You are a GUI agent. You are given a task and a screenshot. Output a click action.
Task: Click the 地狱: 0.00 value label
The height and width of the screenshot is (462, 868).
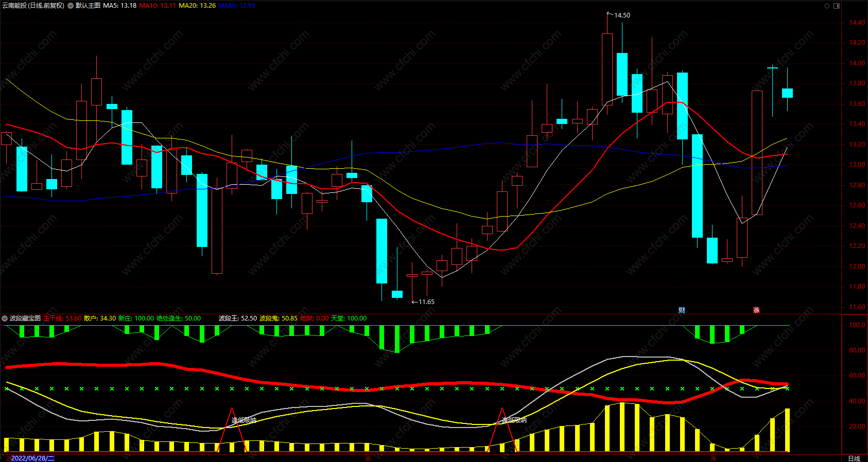tap(315, 318)
